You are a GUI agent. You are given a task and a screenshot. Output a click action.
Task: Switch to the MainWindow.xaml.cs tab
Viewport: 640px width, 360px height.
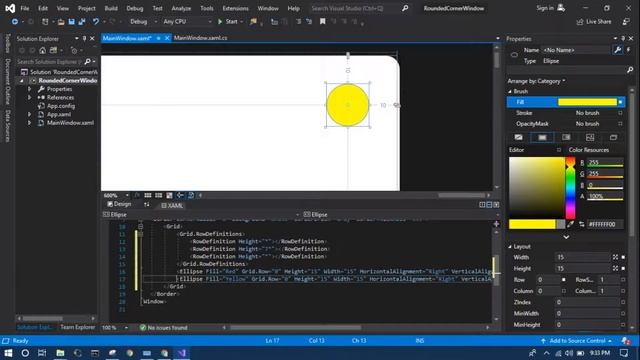[x=200, y=38]
